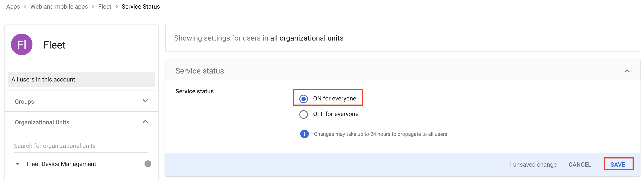Click the 1 unsaved change label

532,164
